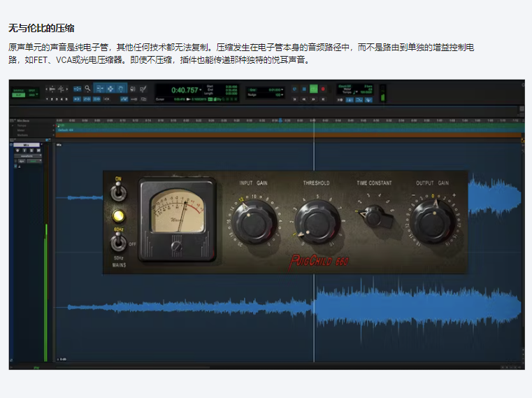Flip the 60Hz/50Hz mains switch
The image size is (532, 398).
(x=119, y=243)
